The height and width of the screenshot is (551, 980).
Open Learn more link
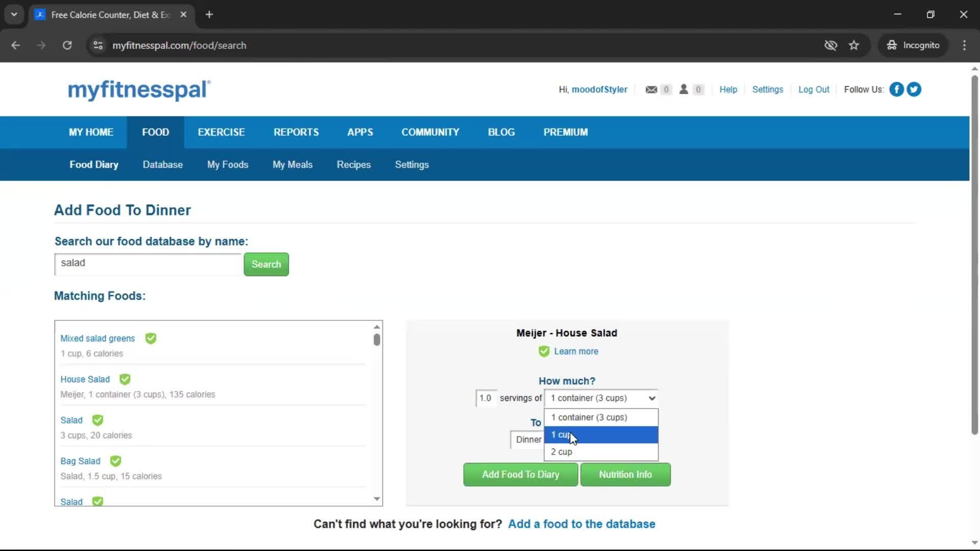pos(576,352)
